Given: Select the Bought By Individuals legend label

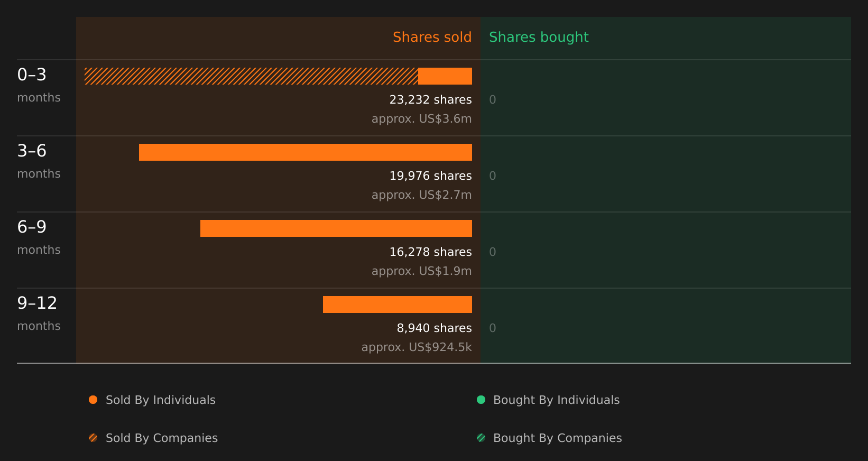Looking at the screenshot, I should (x=556, y=400).
